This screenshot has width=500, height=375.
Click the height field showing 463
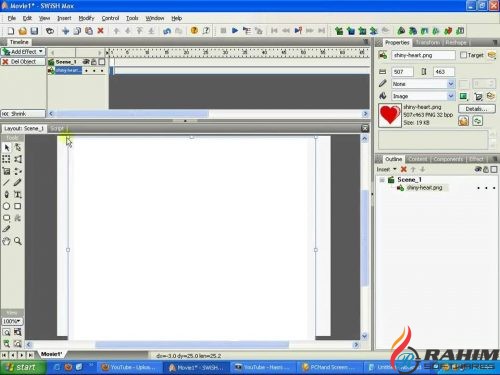(x=444, y=72)
